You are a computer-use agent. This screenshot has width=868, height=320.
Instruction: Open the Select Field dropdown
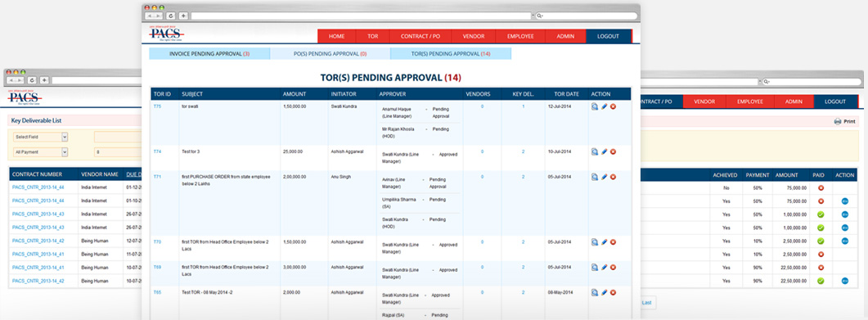coord(40,137)
